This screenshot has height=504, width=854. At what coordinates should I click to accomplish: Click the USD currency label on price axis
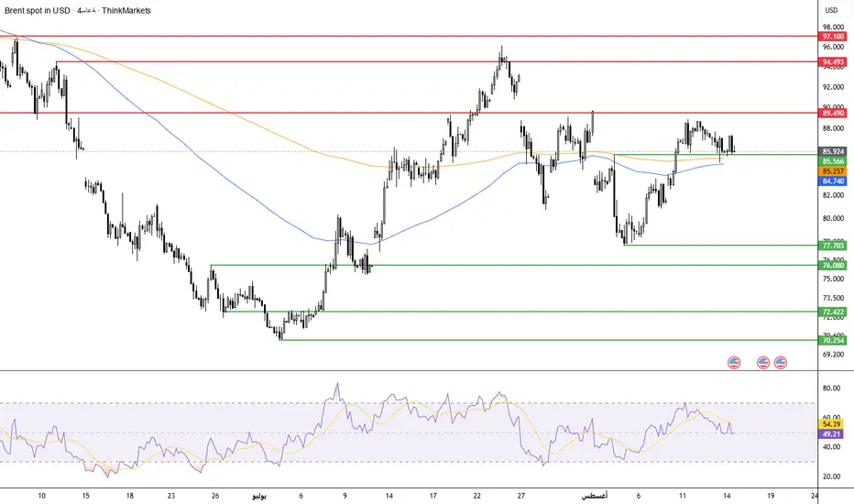(x=831, y=10)
